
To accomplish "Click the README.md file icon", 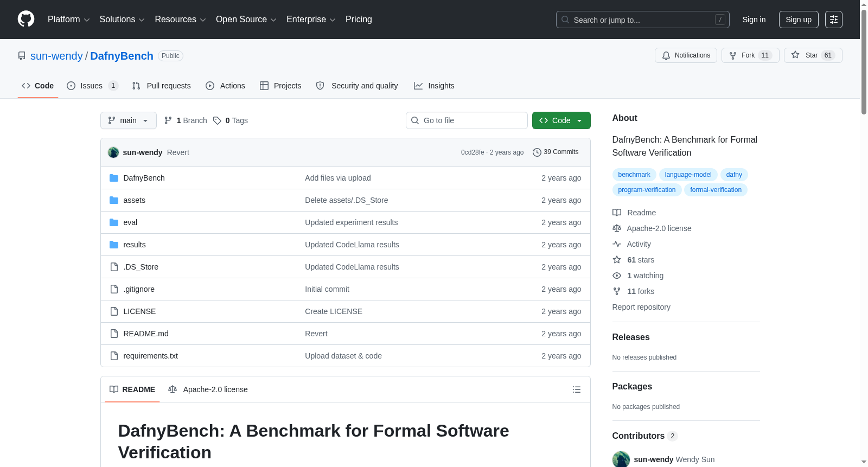I will pos(114,334).
